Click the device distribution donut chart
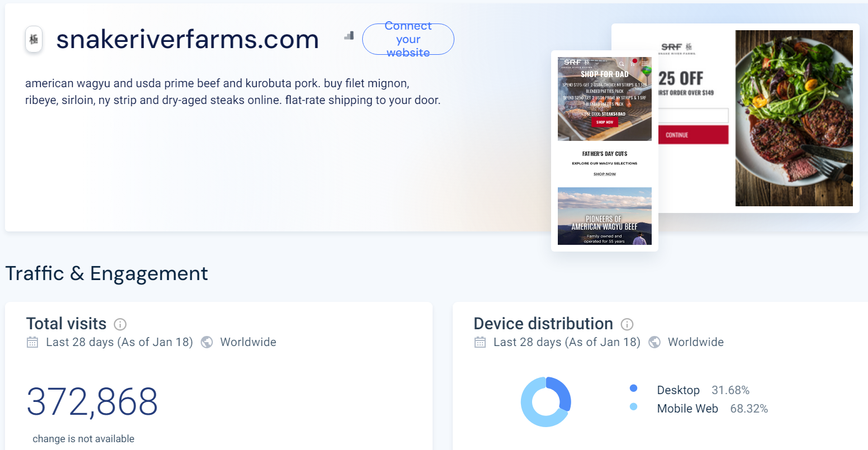The width and height of the screenshot is (868, 450). (x=546, y=402)
